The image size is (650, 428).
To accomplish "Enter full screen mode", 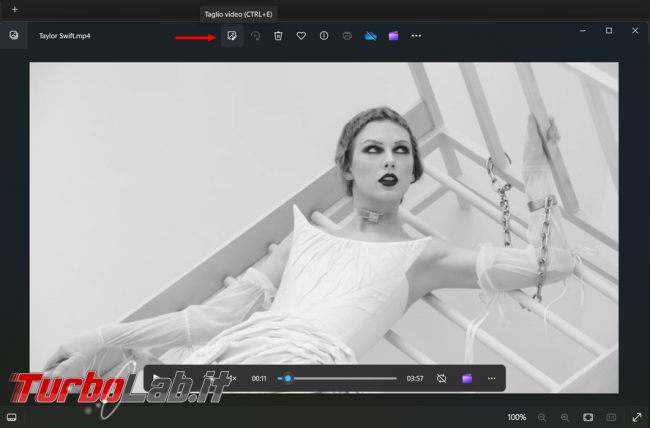I will click(x=637, y=417).
